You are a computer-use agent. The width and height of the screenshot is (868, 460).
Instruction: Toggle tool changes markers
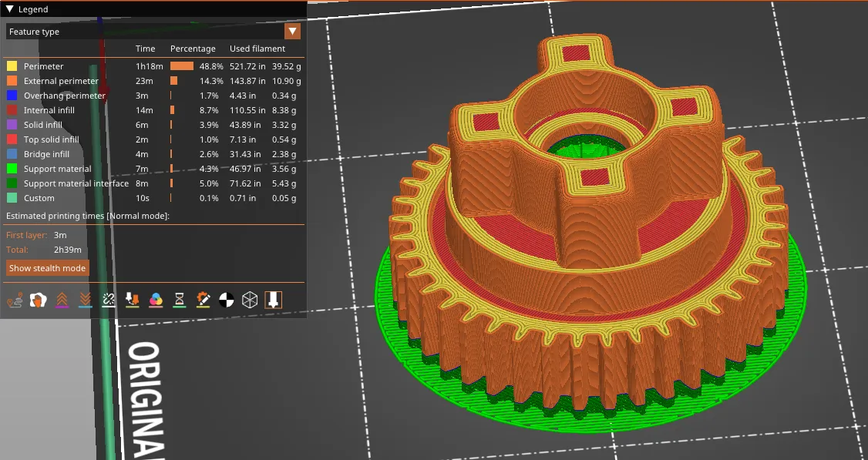coord(133,299)
